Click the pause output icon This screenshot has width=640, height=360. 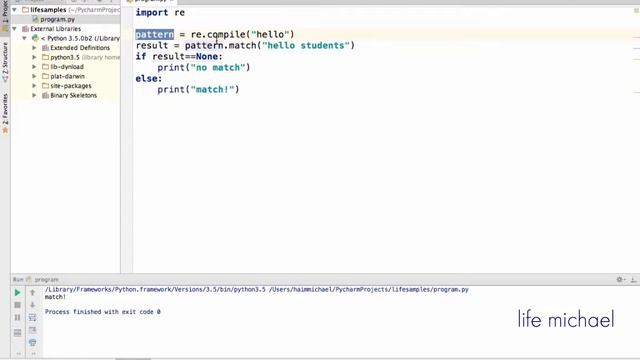[17, 317]
